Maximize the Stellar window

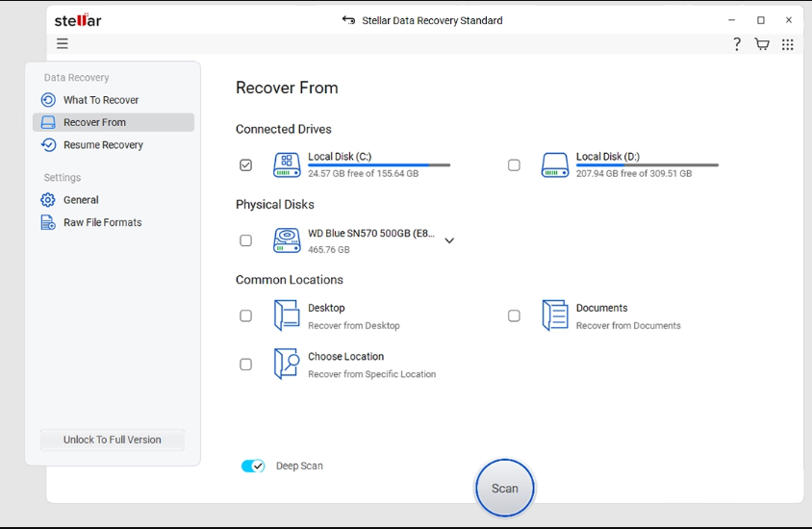[x=761, y=20]
